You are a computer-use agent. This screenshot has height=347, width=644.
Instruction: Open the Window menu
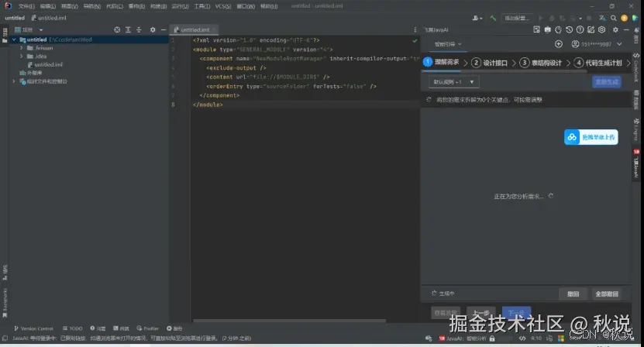pos(246,6)
